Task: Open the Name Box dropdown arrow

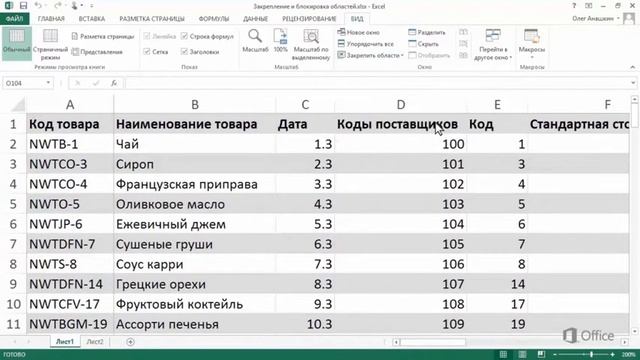Action: point(48,83)
